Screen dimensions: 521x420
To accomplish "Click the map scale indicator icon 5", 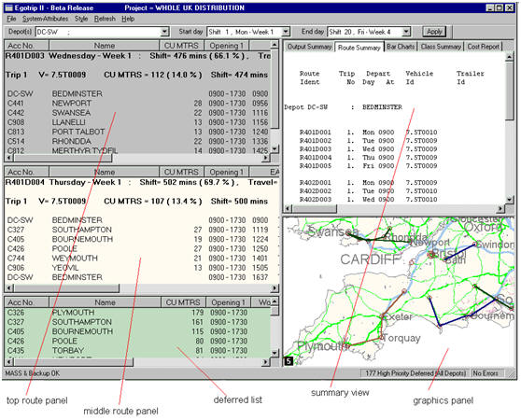I will (x=289, y=360).
